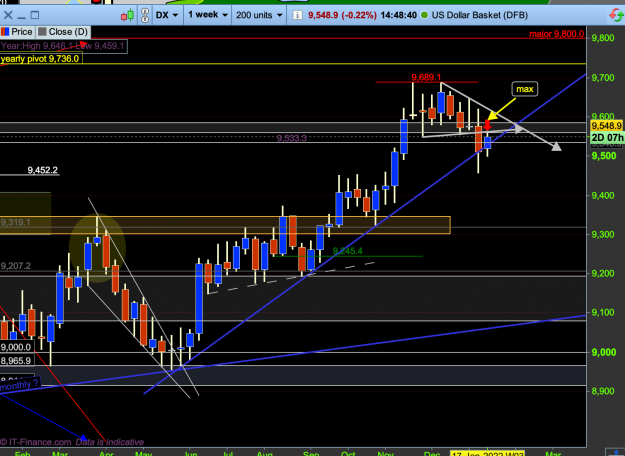Click the yellow 9,548.9 current price tag
625x456 pixels.
[x=606, y=126]
